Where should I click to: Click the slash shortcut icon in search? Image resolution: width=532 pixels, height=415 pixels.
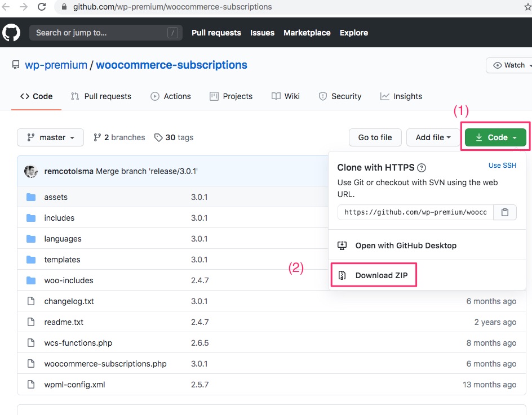pos(172,33)
